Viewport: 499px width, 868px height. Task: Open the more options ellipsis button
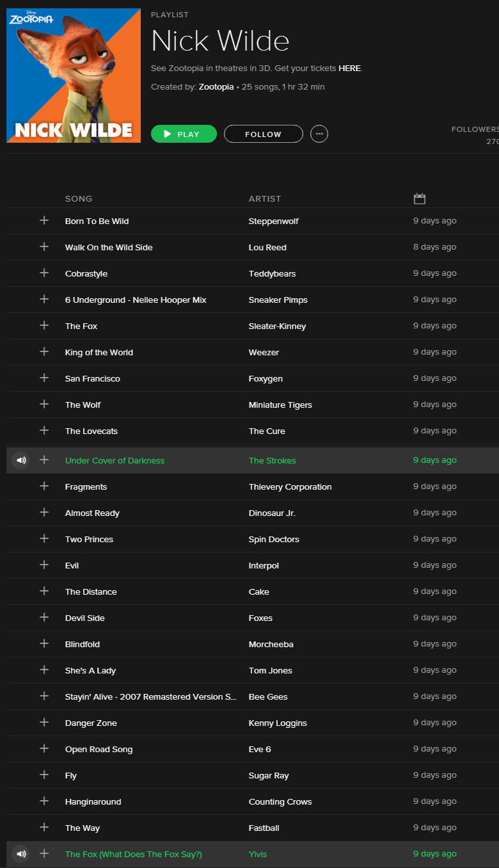(x=319, y=134)
